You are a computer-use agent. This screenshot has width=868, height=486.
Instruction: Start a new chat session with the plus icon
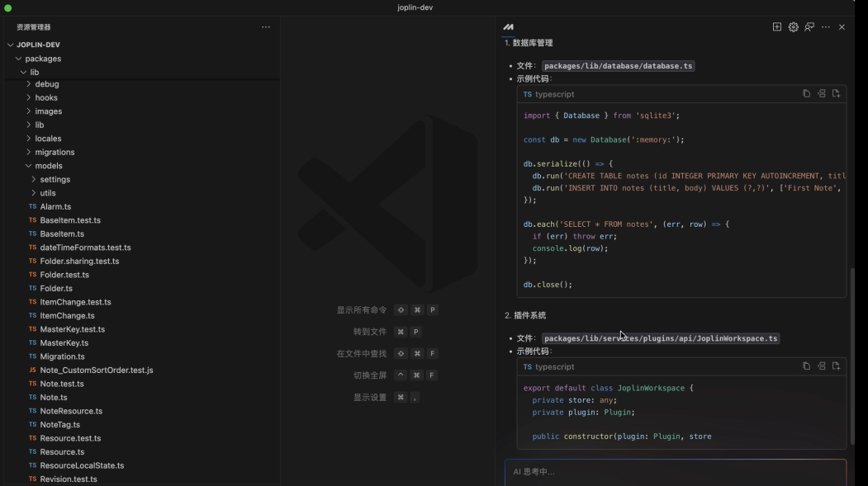776,27
